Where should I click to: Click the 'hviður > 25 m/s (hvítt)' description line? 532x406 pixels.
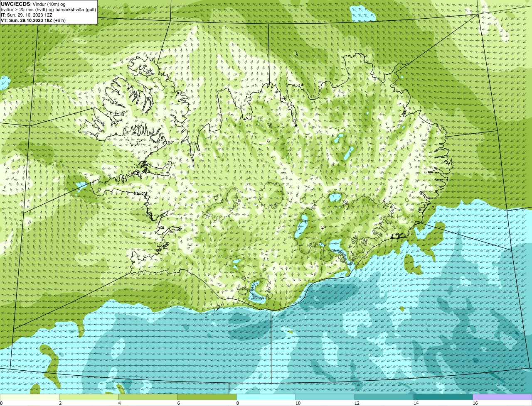[x=48, y=10]
